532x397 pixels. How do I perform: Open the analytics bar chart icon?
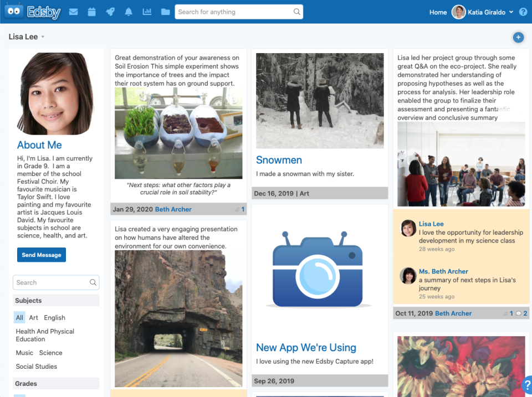147,12
